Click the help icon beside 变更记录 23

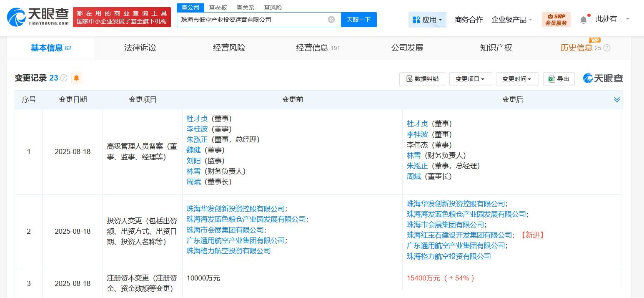(64, 78)
